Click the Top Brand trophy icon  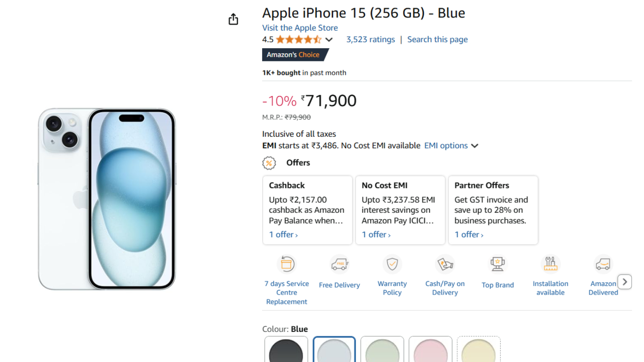coord(498,264)
